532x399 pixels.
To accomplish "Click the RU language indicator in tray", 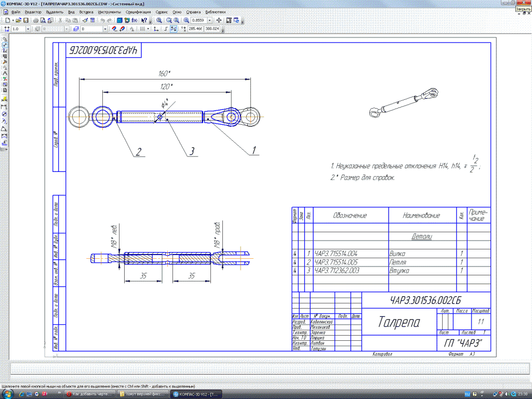I will pyautogui.click(x=467, y=394).
